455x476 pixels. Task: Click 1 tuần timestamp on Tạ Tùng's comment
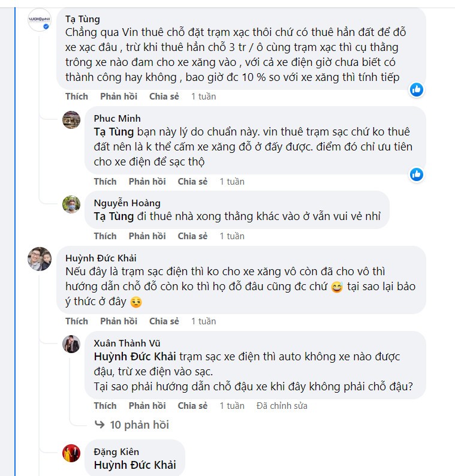pyautogui.click(x=203, y=97)
